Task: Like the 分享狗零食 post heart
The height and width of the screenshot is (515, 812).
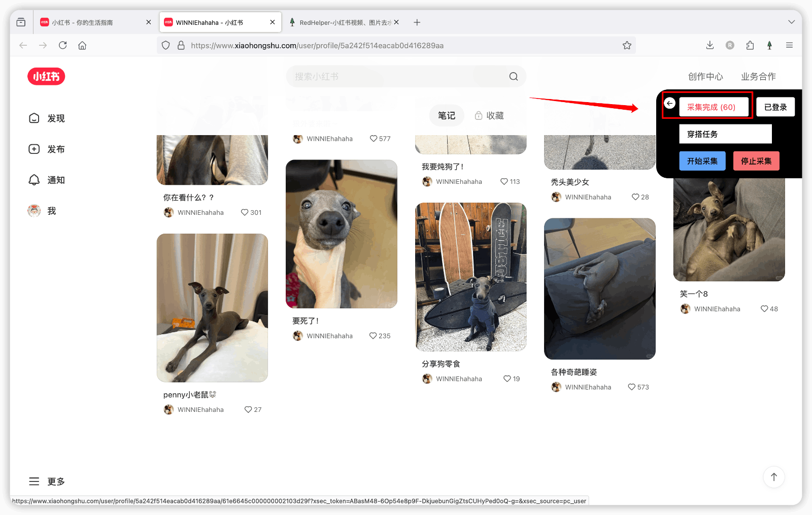Action: (507, 379)
